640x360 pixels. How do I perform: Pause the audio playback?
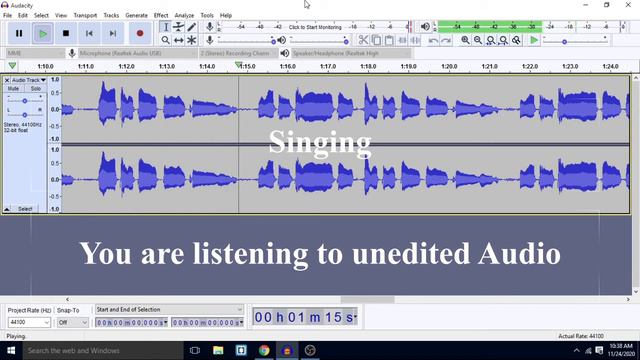tap(19, 33)
